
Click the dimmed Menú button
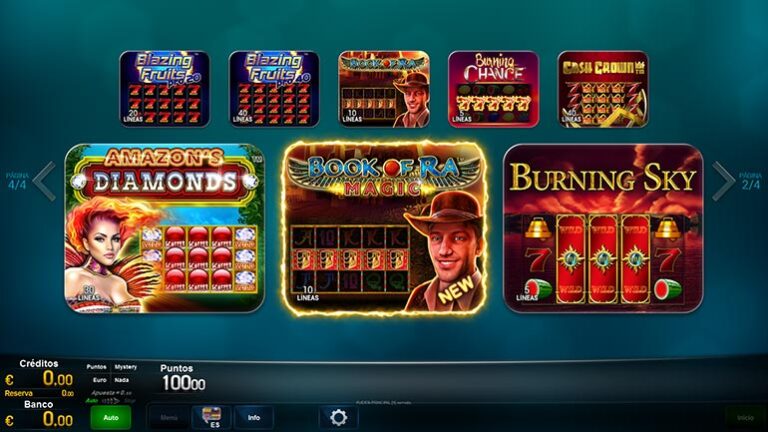click(x=169, y=417)
